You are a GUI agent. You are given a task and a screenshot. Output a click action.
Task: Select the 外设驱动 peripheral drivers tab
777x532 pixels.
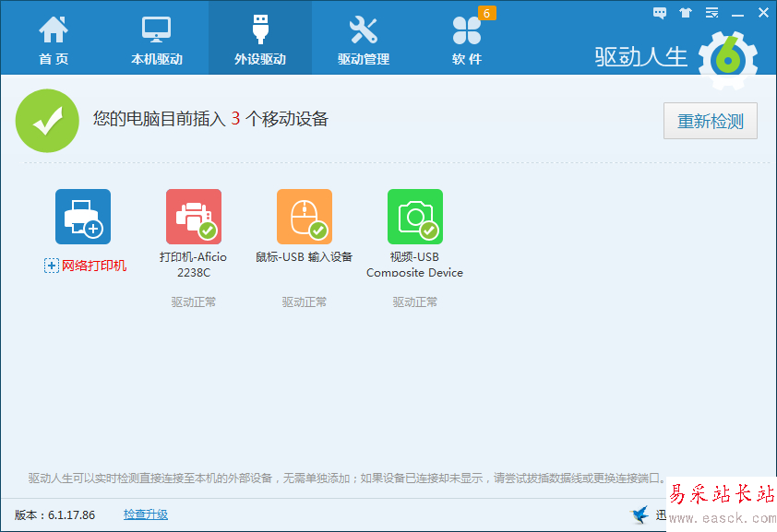[x=259, y=39]
